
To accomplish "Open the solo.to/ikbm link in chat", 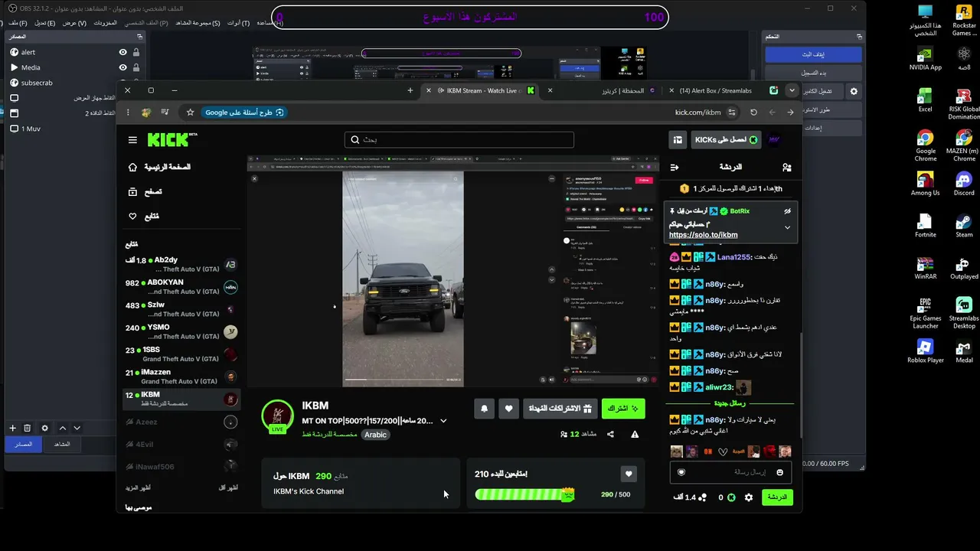I will [703, 235].
